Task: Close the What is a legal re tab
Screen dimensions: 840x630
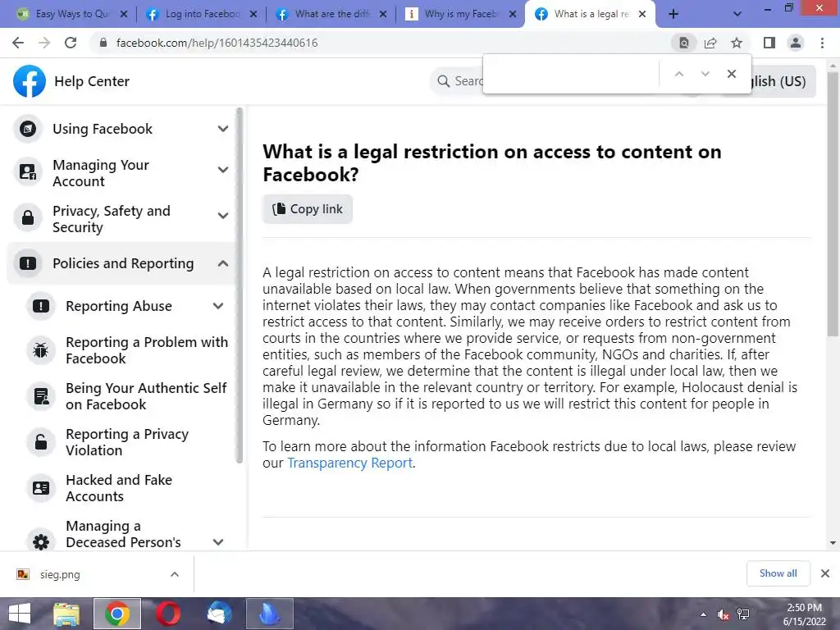Action: [x=641, y=15]
